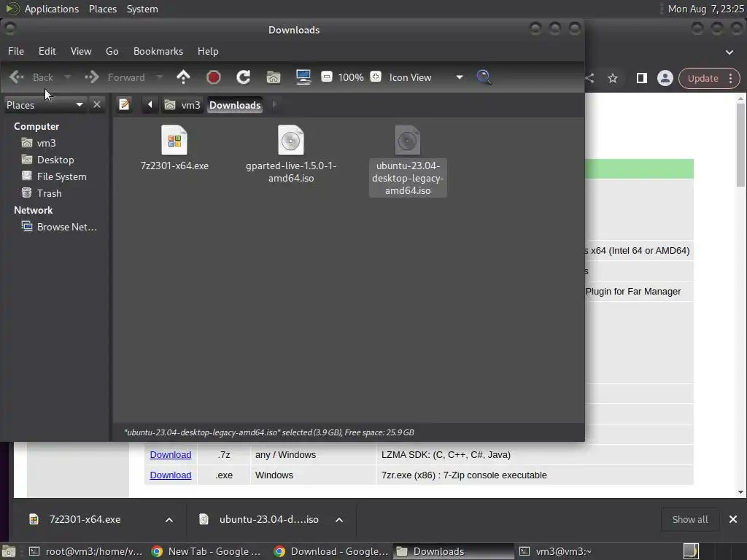
Task: Click Chrome page vertical scrollbar
Action: point(740,145)
